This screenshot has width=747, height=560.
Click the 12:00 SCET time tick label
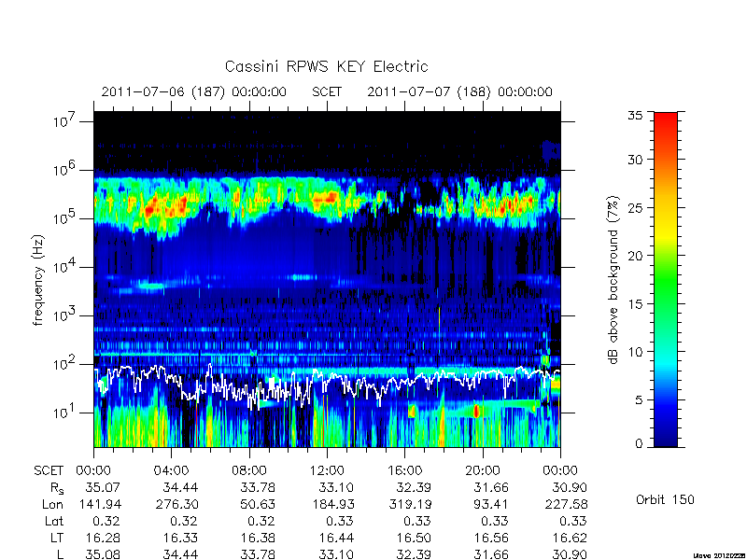(x=327, y=471)
